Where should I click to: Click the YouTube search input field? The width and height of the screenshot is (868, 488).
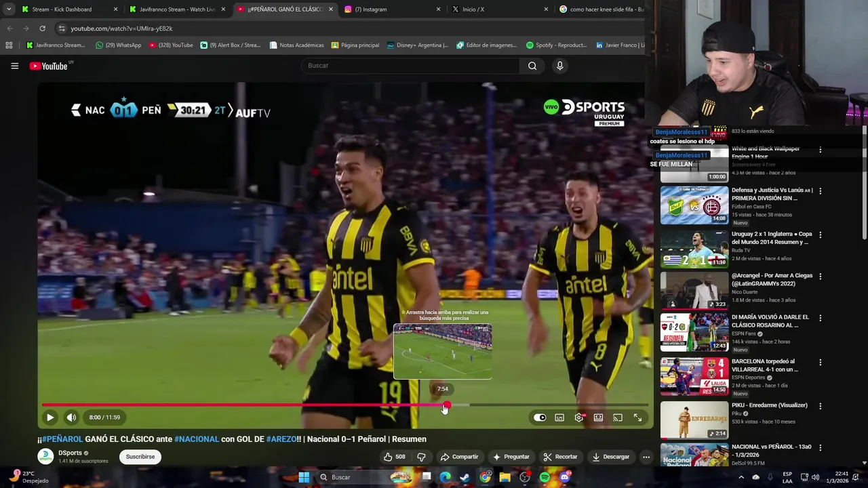click(410, 66)
